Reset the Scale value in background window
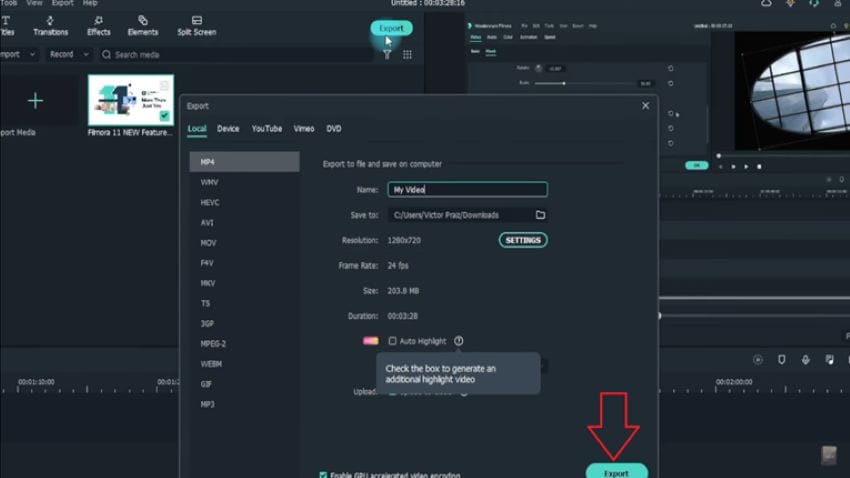 tap(671, 83)
